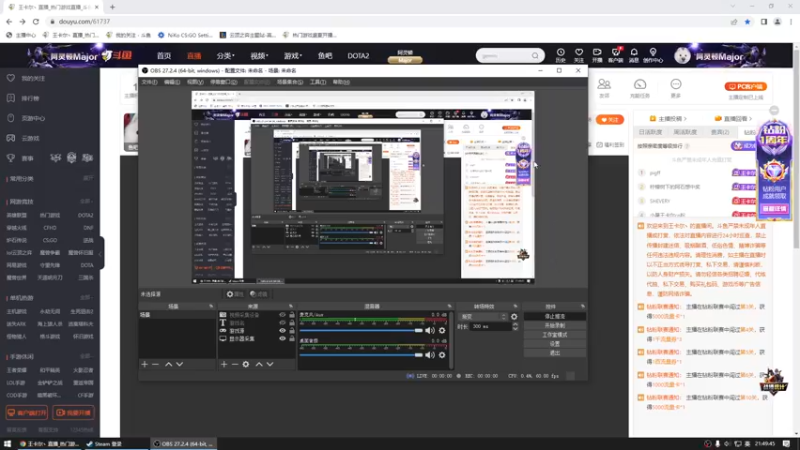
Task: Open OBS 帮助 menu
Action: (x=341, y=82)
